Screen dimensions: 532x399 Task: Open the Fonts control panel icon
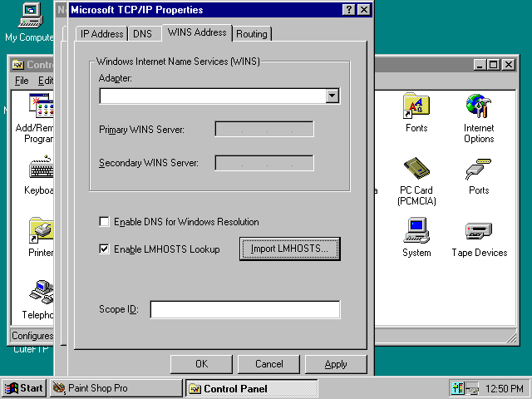point(416,107)
